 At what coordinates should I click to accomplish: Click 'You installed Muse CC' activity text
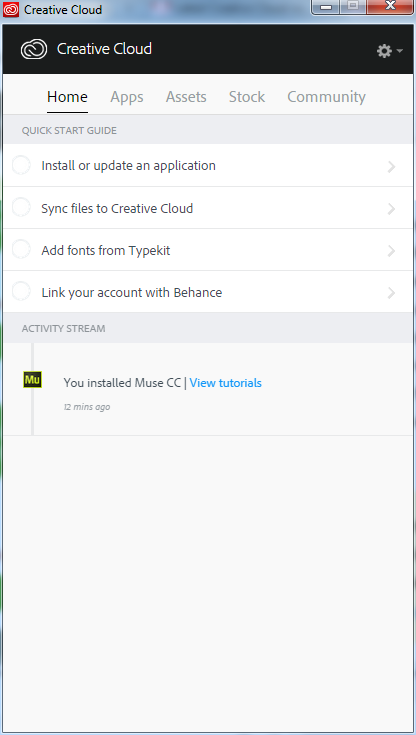pyautogui.click(x=122, y=383)
